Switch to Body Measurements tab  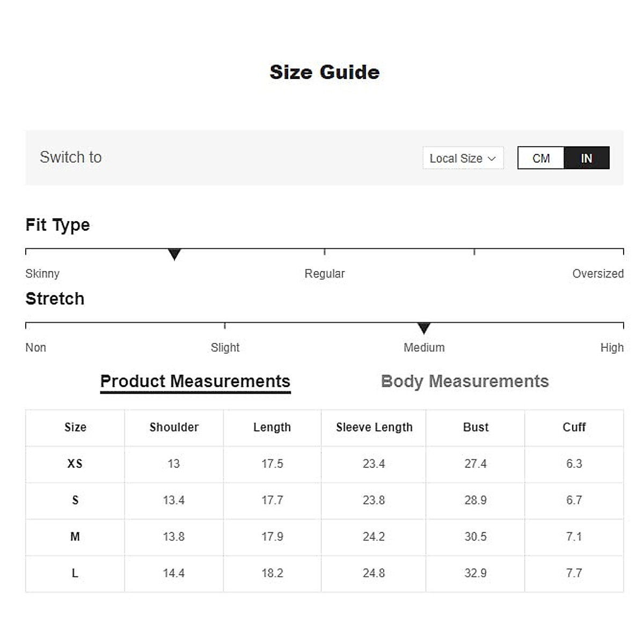(x=465, y=381)
